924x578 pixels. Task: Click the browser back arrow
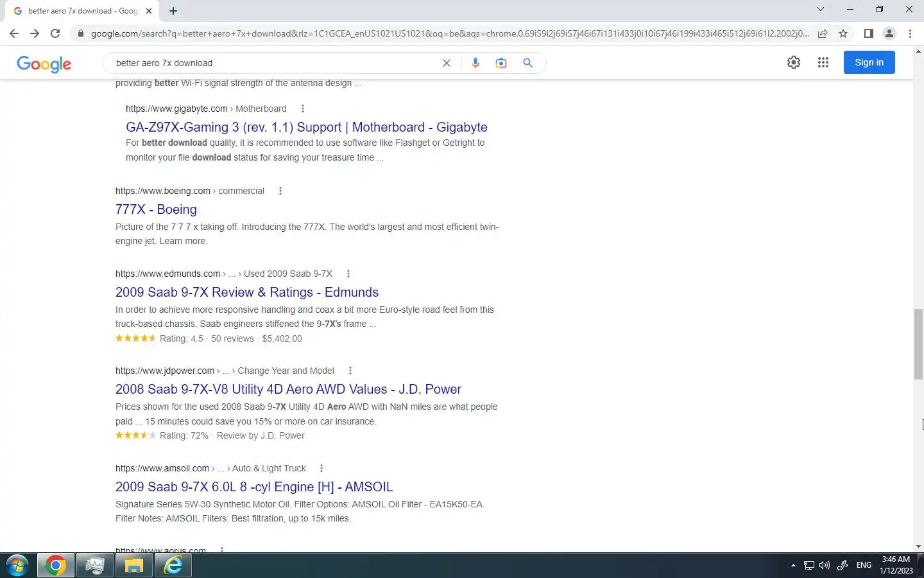point(14,33)
